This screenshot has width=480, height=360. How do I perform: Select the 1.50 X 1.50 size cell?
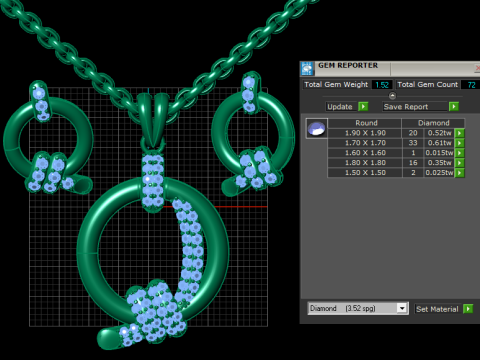(x=365, y=173)
